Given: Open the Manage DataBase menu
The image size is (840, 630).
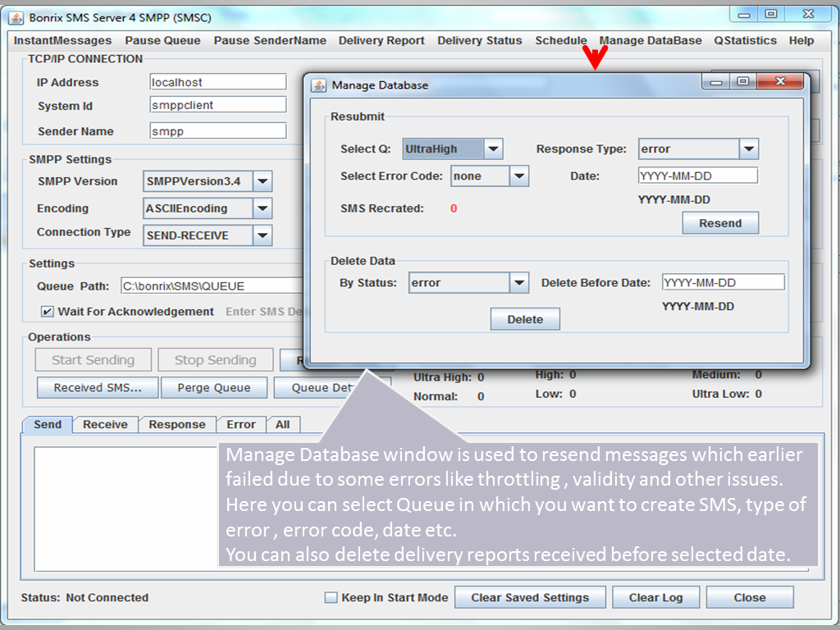Looking at the screenshot, I should tap(651, 41).
